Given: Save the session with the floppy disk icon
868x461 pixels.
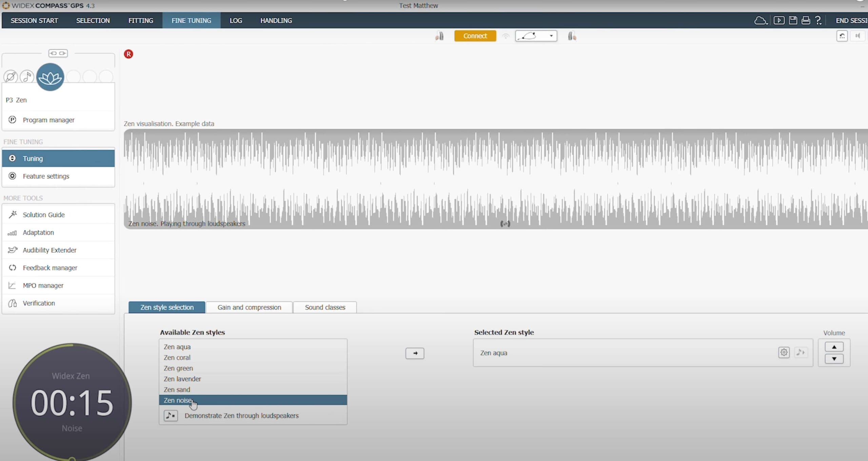Looking at the screenshot, I should point(793,21).
